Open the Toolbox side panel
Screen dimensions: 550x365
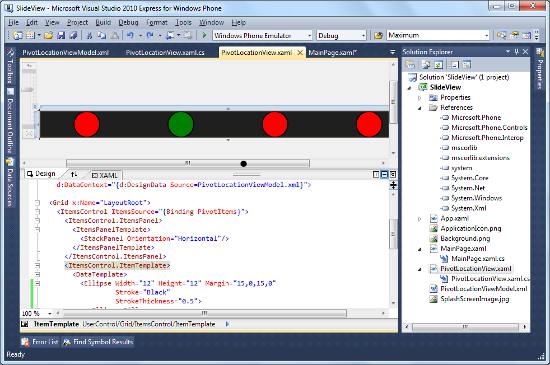click(11, 72)
